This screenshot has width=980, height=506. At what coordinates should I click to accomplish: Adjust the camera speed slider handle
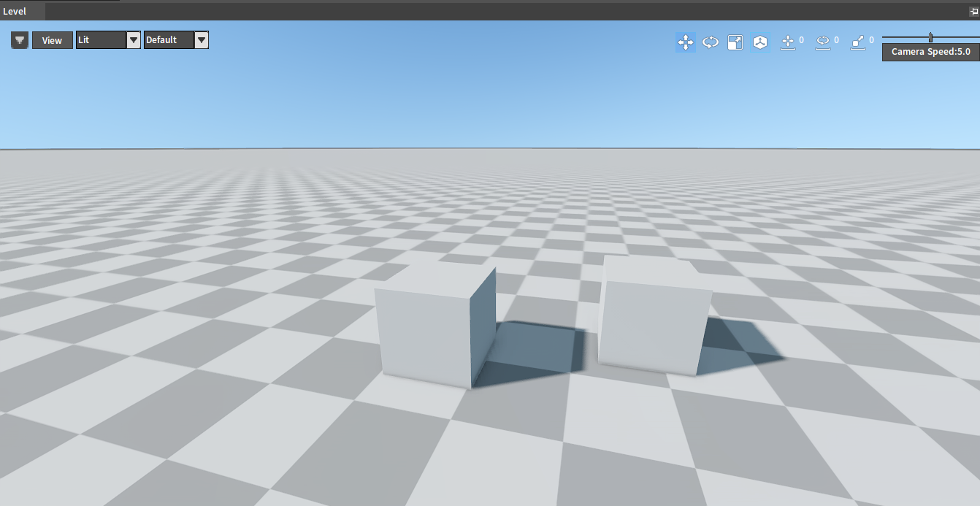tap(930, 37)
